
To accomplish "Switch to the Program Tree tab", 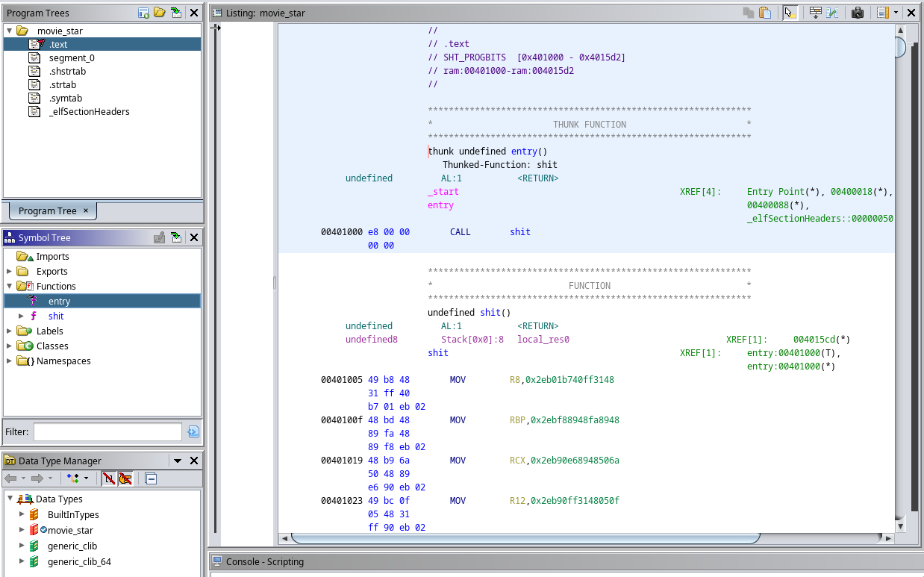I will tap(47, 210).
